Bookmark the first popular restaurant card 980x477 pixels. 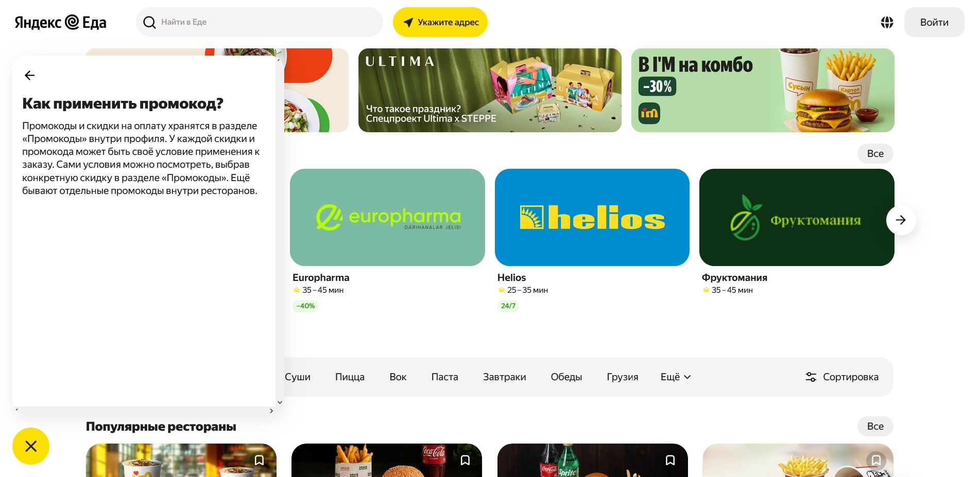[x=259, y=460]
